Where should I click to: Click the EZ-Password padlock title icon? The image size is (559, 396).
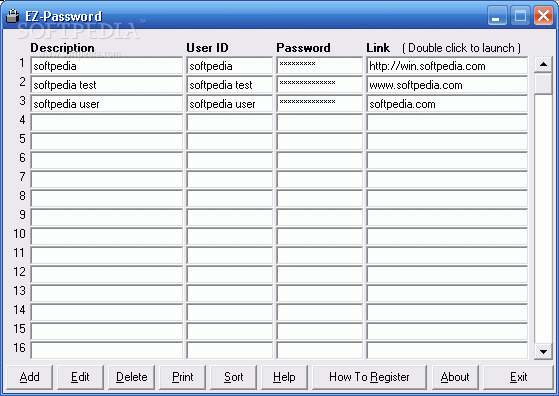click(x=12, y=16)
